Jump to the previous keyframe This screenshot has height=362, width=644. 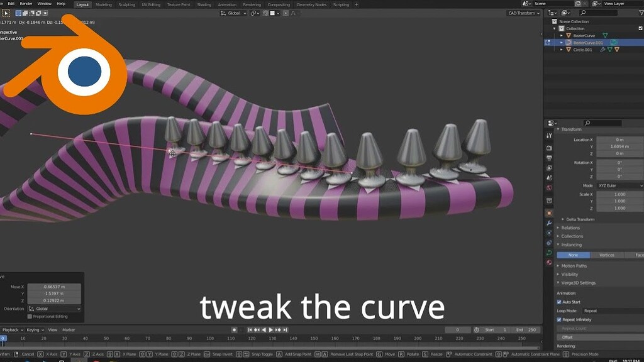(257, 330)
